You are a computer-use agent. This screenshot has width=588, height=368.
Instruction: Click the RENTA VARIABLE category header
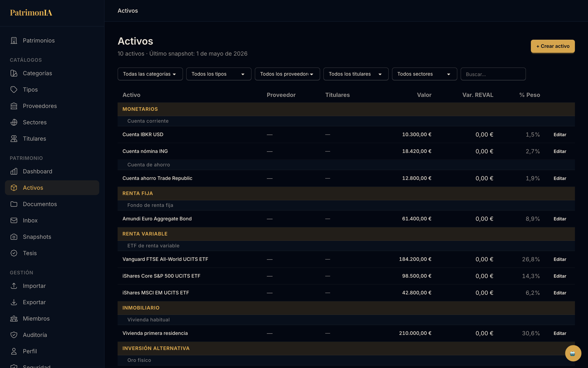(346, 234)
